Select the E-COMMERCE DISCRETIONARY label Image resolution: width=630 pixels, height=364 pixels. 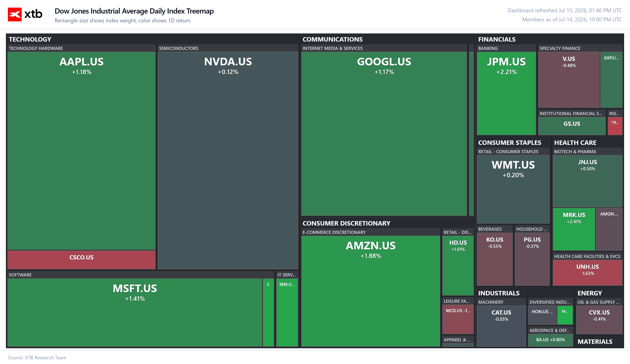click(334, 232)
